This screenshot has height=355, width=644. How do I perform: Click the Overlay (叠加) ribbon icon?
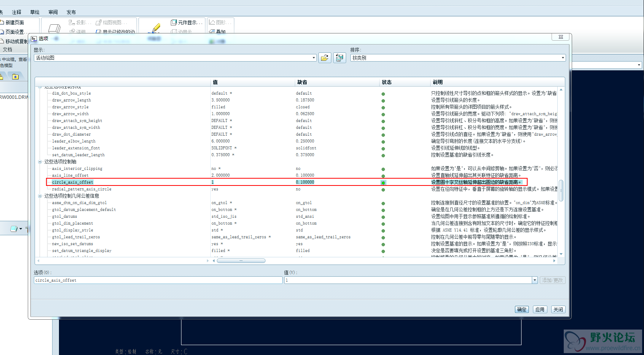pyautogui.click(x=212, y=32)
